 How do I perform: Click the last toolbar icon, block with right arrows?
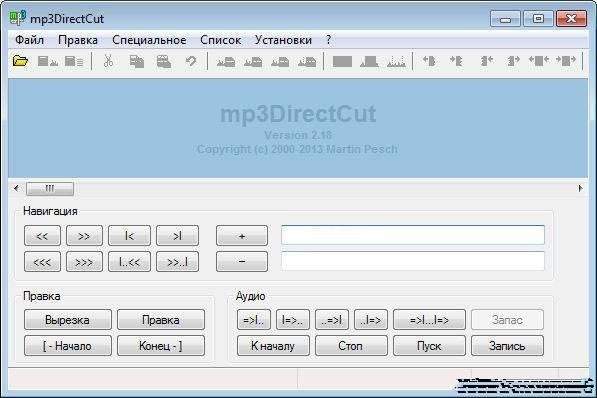click(566, 61)
